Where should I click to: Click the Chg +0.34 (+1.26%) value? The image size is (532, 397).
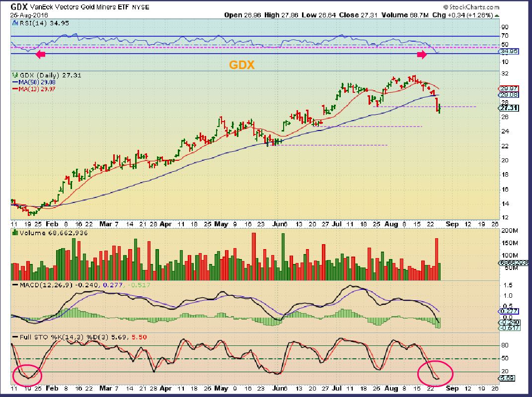point(462,15)
